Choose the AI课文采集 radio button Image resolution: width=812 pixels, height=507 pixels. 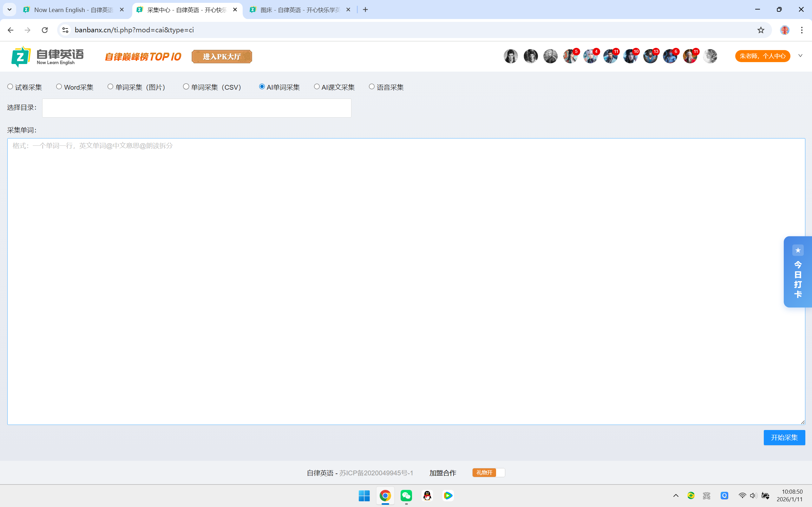pos(317,87)
